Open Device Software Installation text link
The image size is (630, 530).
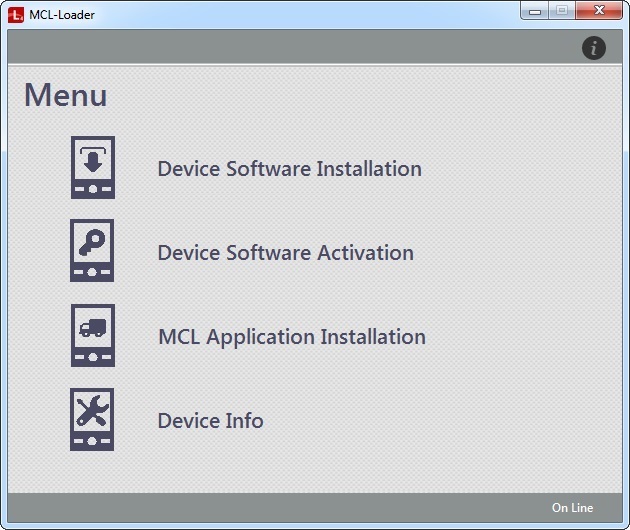click(289, 169)
